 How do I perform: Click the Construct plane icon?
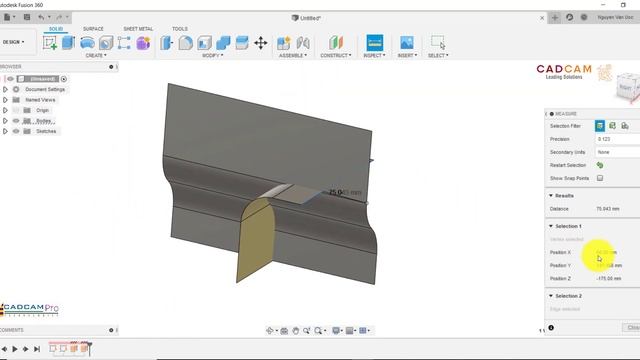[x=336, y=42]
